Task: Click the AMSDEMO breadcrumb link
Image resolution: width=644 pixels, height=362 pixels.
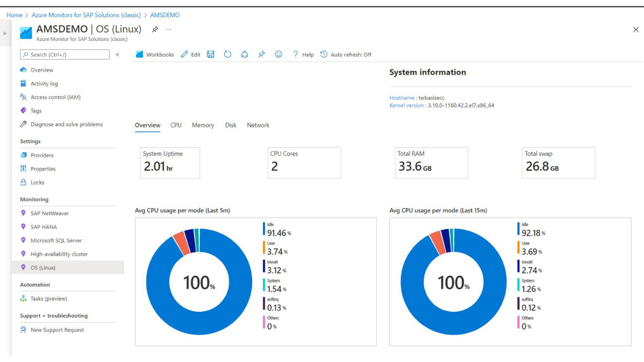Action: [x=165, y=15]
